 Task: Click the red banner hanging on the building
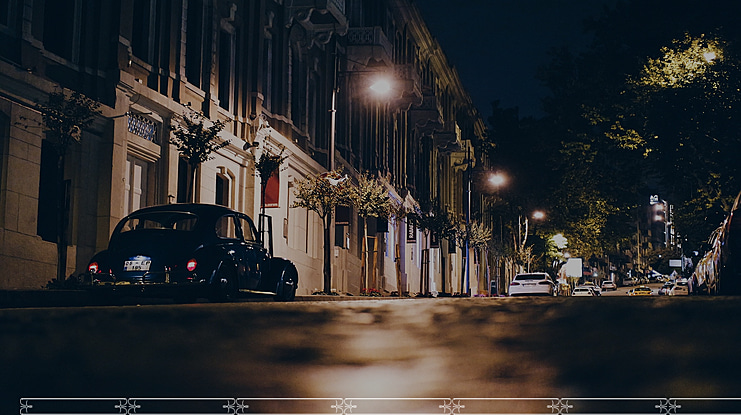(x=271, y=189)
